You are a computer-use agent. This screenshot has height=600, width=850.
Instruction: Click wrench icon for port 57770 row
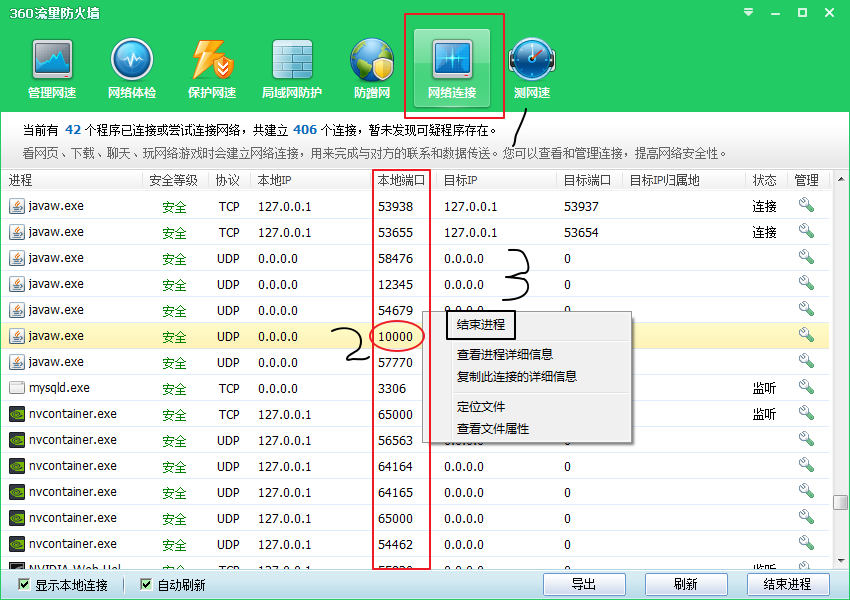pos(806,361)
